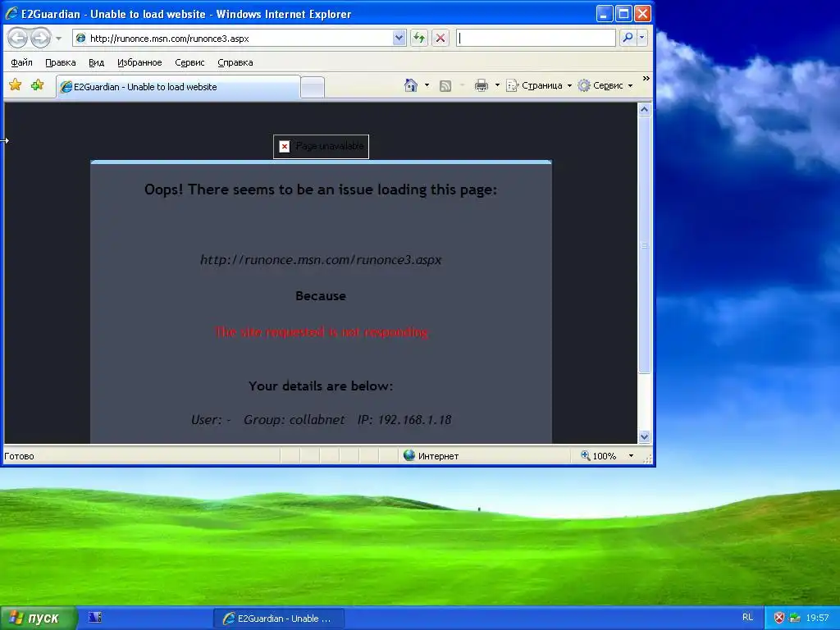The image size is (840, 630).
Task: Click the 'IP: 192.168.1.18' text
Action: coord(404,419)
